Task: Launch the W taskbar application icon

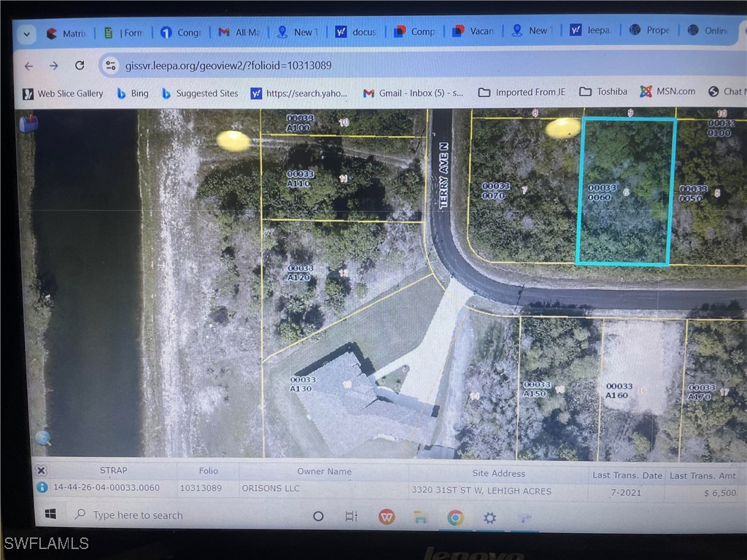Action: click(x=387, y=516)
